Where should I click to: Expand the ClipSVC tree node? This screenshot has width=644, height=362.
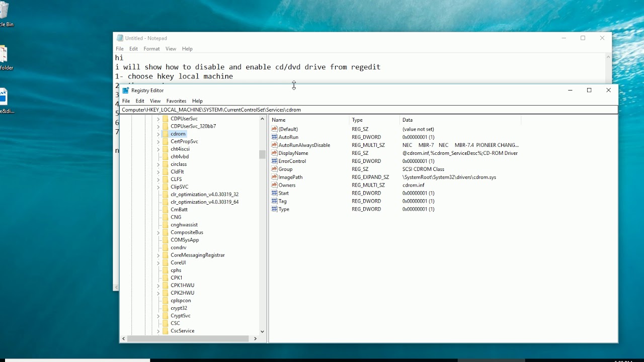coord(158,187)
